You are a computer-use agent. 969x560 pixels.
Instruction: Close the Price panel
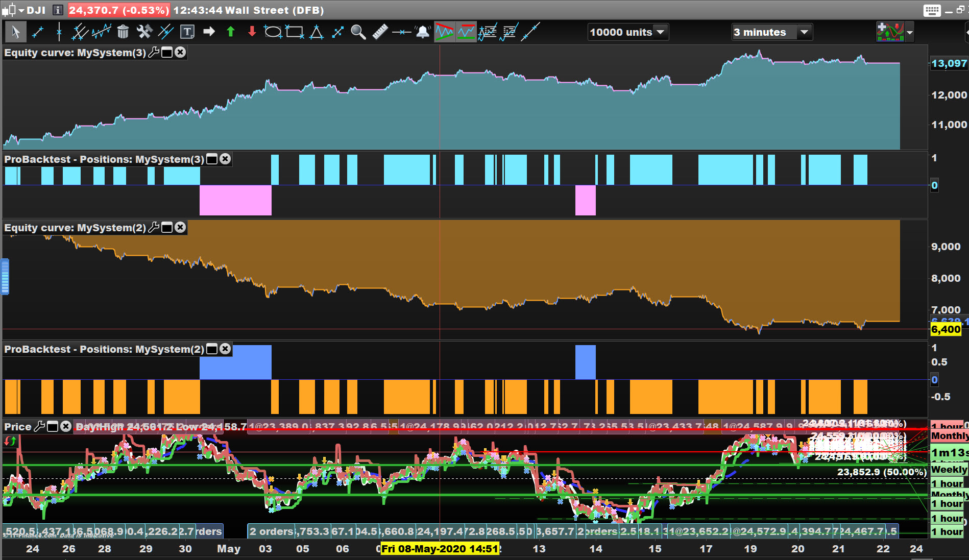[66, 427]
